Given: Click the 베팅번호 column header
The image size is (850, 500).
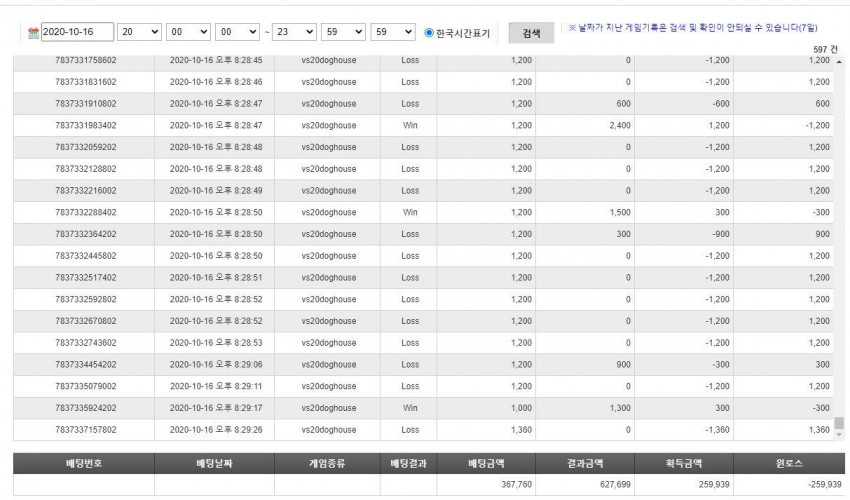Looking at the screenshot, I should coord(84,464).
